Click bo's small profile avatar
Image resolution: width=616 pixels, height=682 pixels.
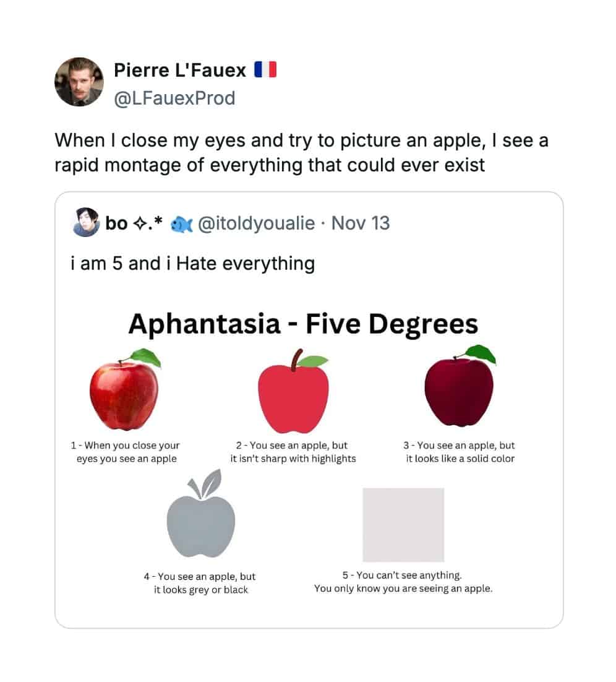(x=86, y=223)
